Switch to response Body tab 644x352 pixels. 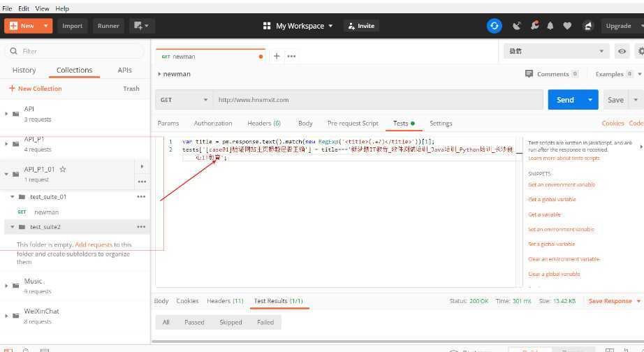pos(161,301)
